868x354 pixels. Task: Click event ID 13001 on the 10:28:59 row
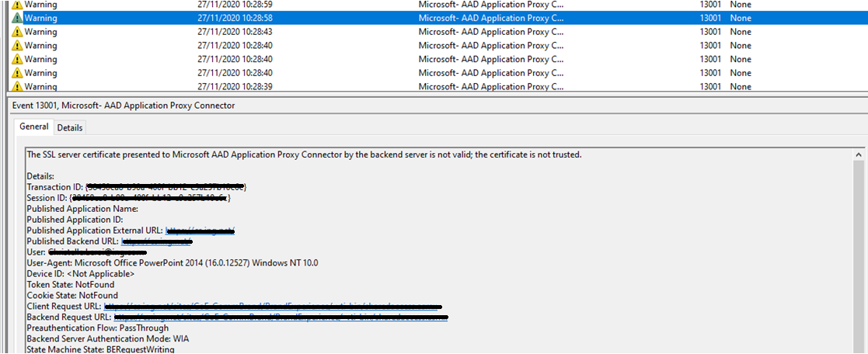point(710,5)
